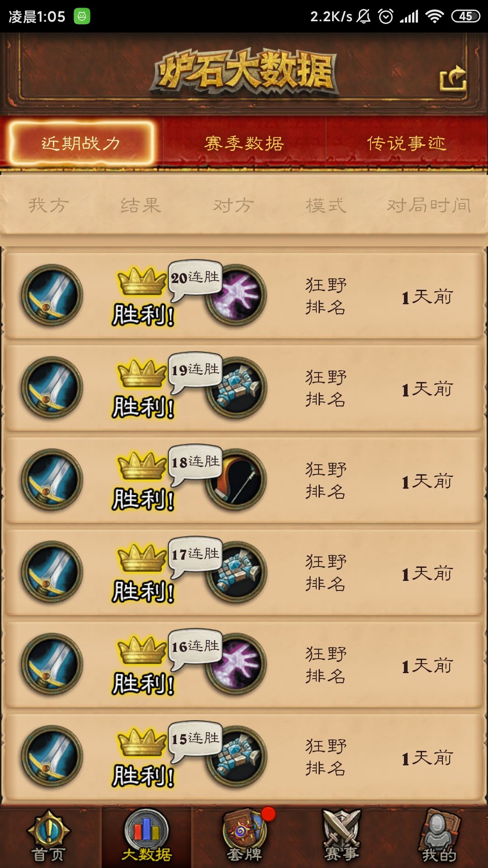Switch to 赛季数据 tab
488x868 pixels.
244,143
